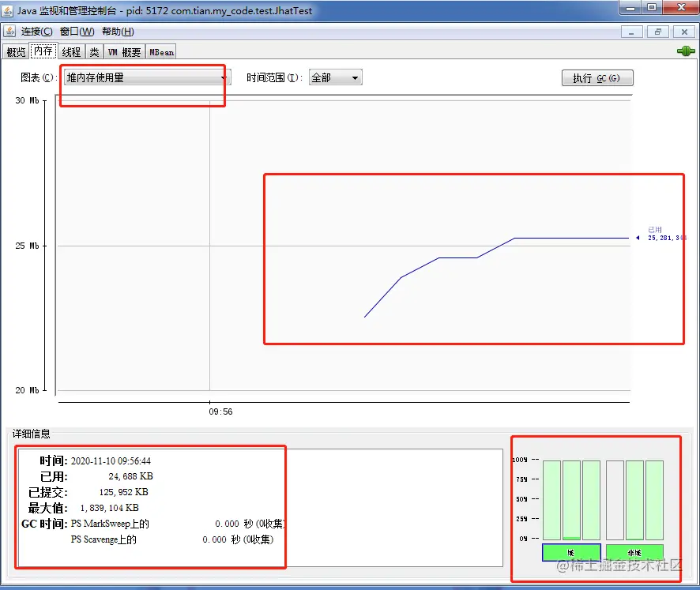Select the middle non-heap memory pool bar
This screenshot has height=590, width=700.
[634, 500]
